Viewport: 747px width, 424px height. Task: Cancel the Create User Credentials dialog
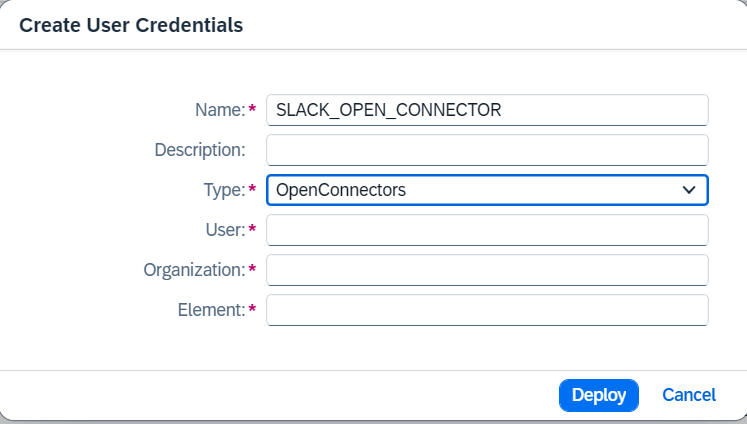point(689,395)
